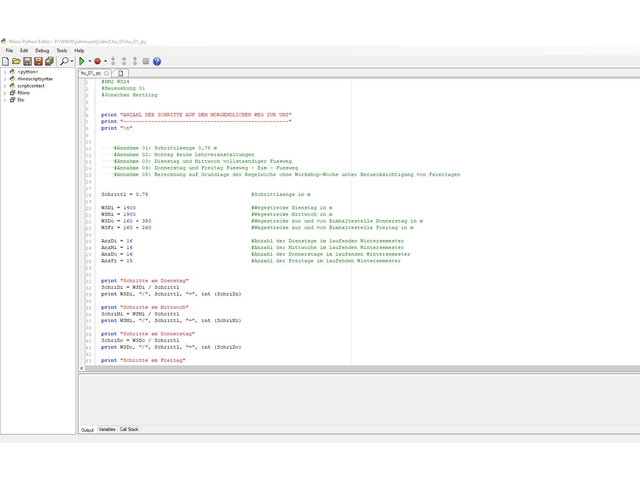This screenshot has height=480, width=640.
Task: Open the breakpoint dropdown arrow
Action: (105, 61)
